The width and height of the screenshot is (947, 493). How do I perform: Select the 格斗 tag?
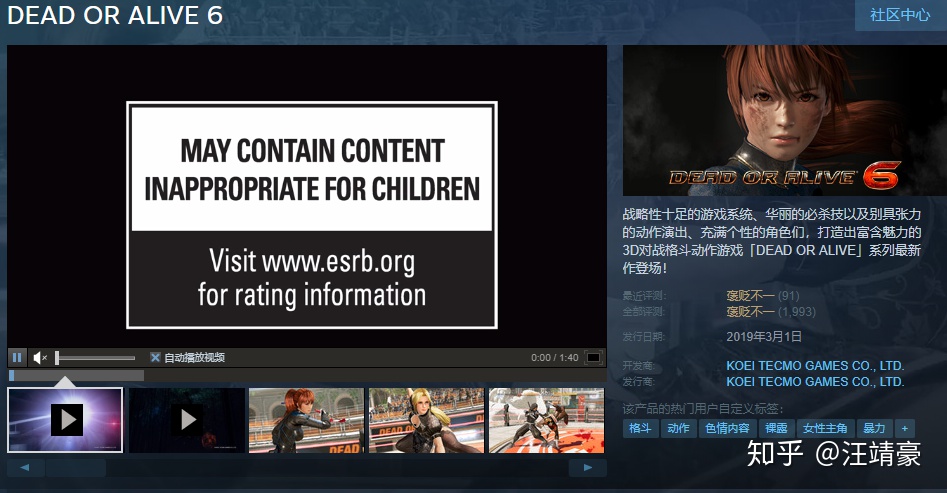coord(640,428)
